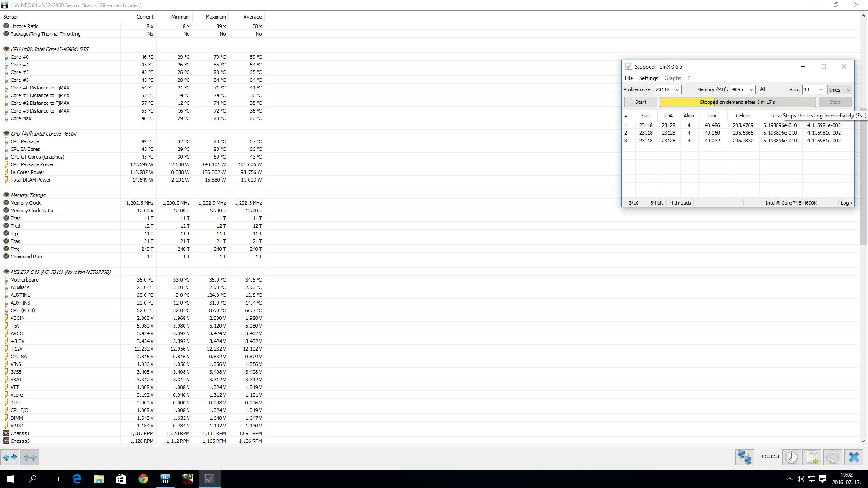Open LinX Graphs menu
Screen dimensions: 868x488
673,78
